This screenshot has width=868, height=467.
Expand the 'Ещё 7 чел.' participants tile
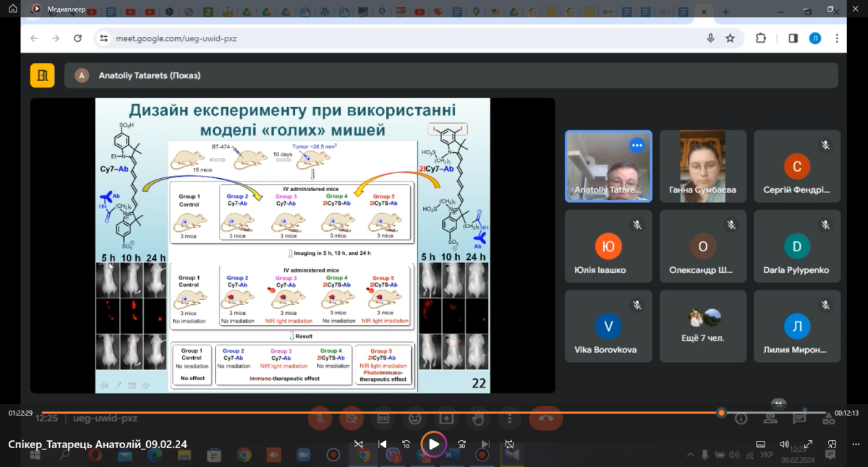point(702,326)
